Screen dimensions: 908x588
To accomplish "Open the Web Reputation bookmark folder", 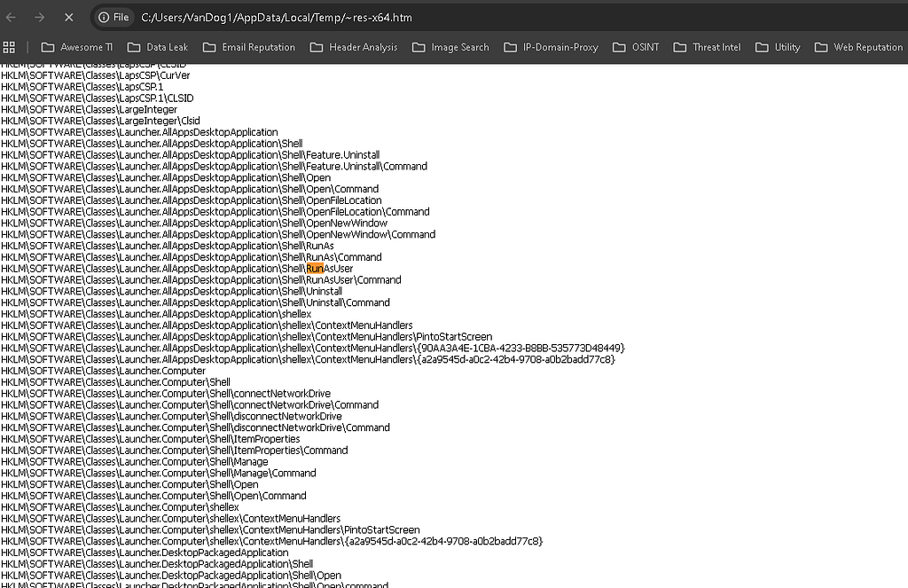I will 858,48.
